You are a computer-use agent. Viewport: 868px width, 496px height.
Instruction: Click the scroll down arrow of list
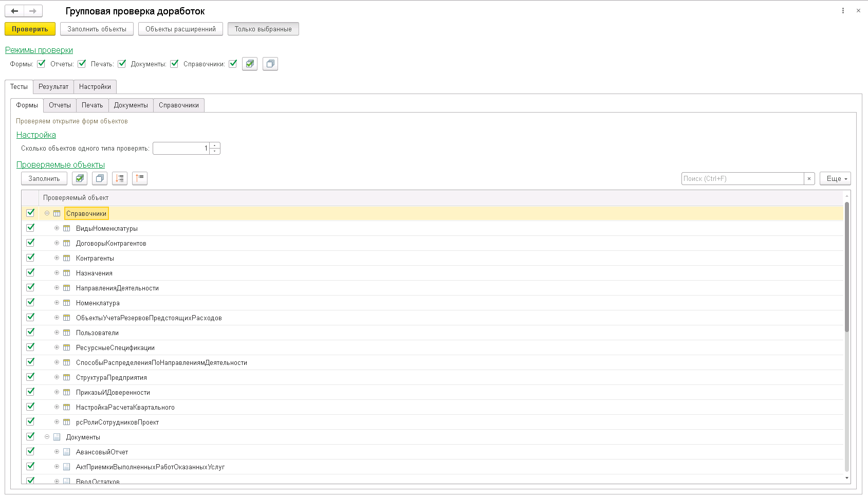click(847, 478)
